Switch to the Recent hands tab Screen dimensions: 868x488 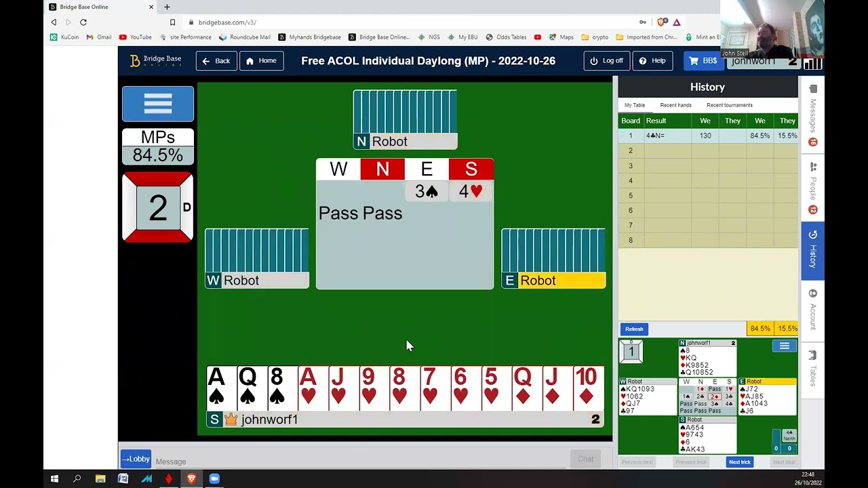point(676,105)
